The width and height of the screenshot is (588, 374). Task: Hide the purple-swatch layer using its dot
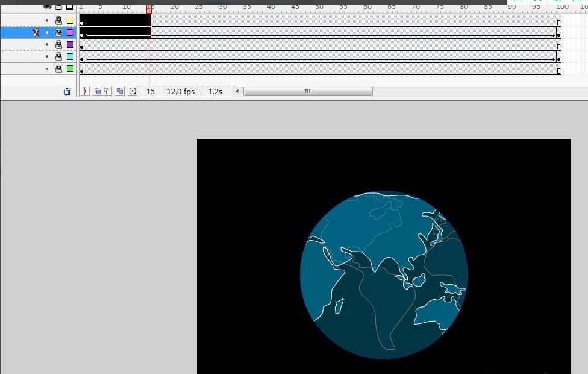coord(47,45)
